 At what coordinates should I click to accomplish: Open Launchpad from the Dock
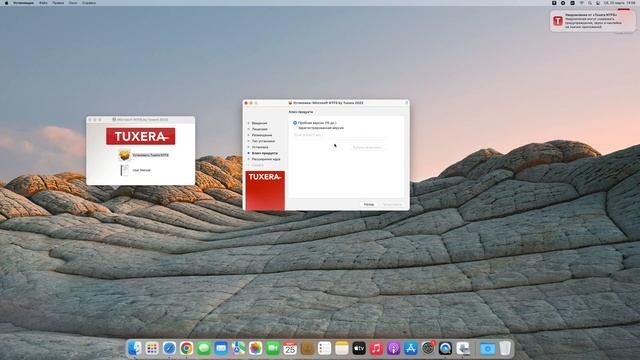coord(152,348)
